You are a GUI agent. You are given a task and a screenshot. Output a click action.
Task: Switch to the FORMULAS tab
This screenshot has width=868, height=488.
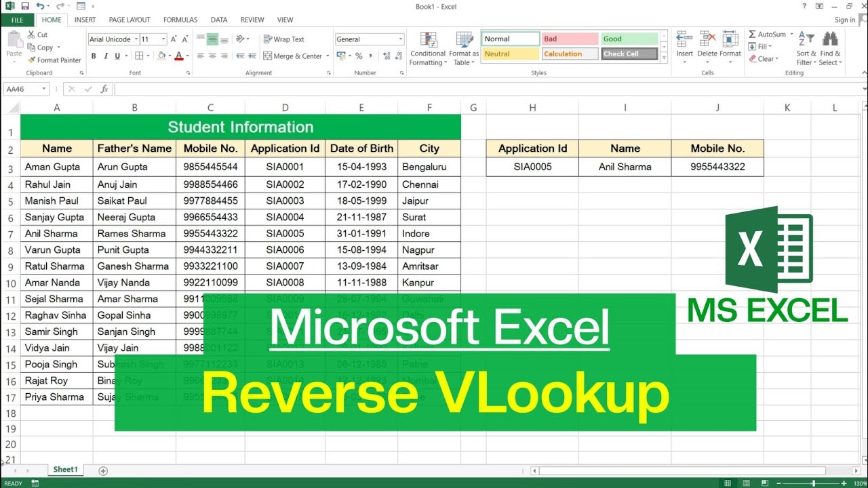click(180, 20)
